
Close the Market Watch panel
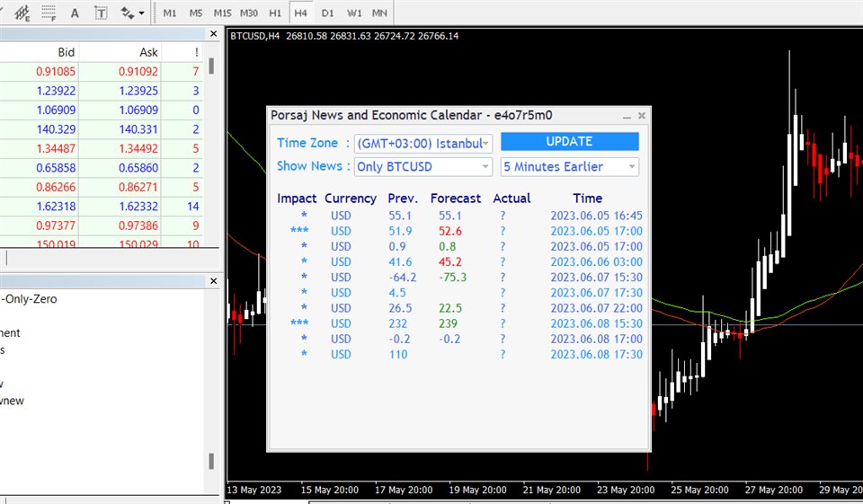[x=214, y=34]
